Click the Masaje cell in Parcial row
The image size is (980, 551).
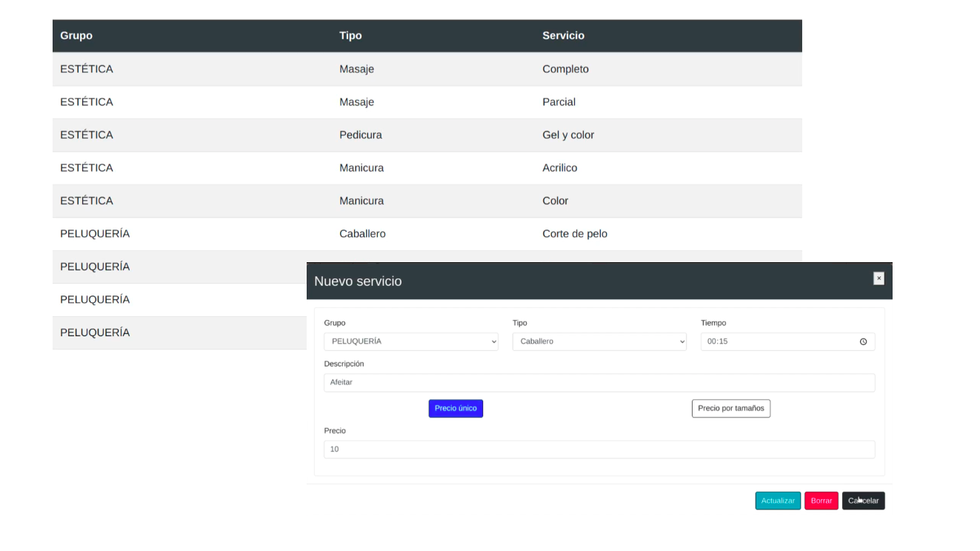pyautogui.click(x=356, y=102)
